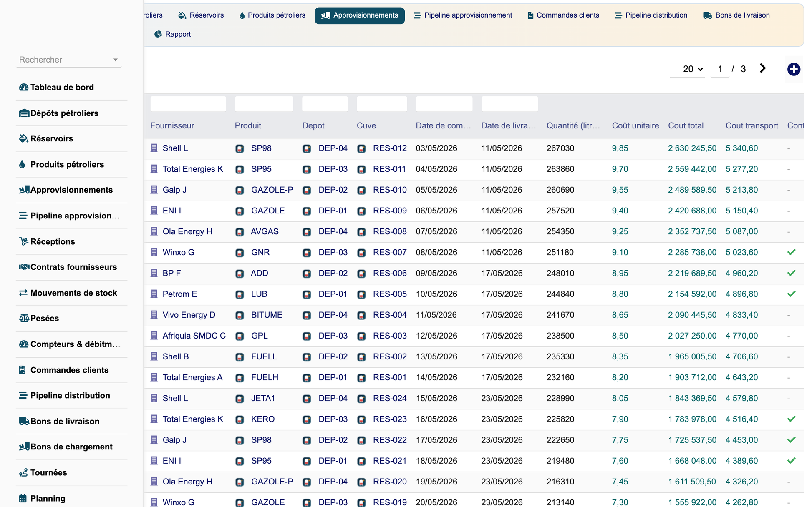Open the Rechercher search dropdown
This screenshot has width=812, height=507.
point(69,60)
